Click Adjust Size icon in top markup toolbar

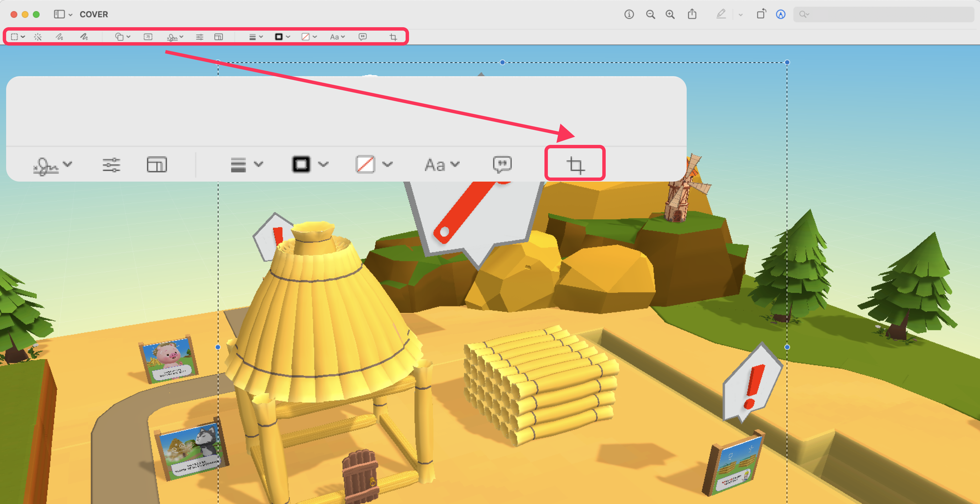[218, 37]
